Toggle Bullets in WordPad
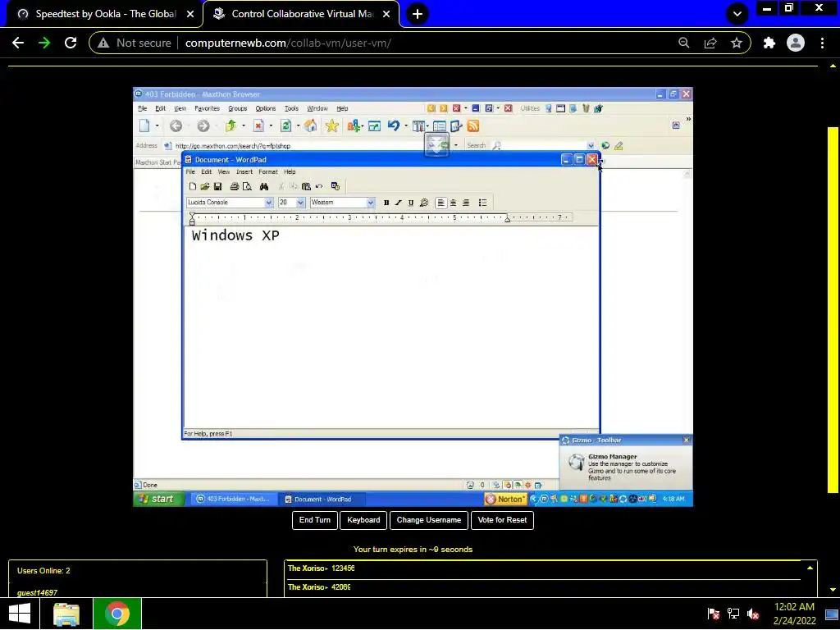This screenshot has width=840, height=630. 482,203
